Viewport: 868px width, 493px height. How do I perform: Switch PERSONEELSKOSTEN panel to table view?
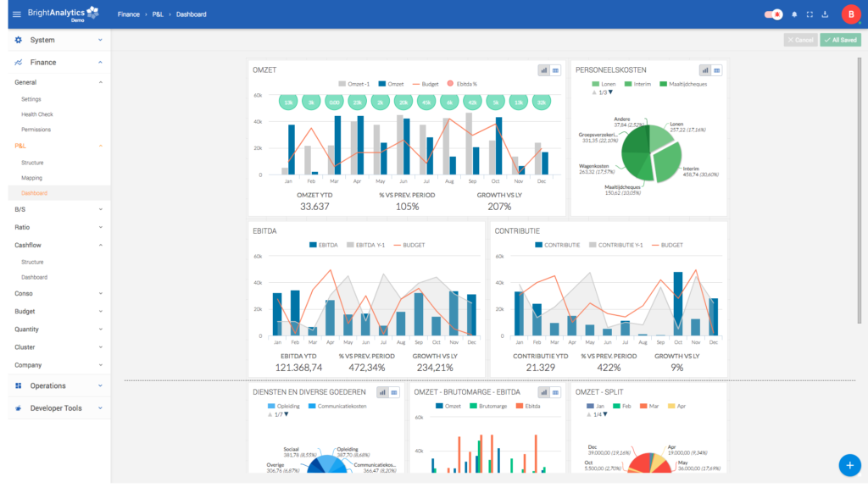tap(717, 70)
